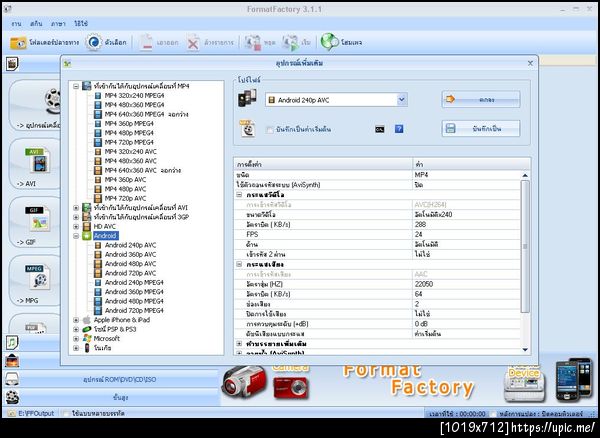Open the output folder toolbar icon

[x=18, y=42]
